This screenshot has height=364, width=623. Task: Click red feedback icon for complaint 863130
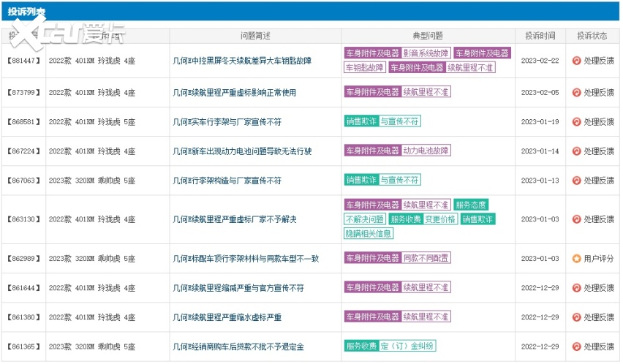[576, 219]
